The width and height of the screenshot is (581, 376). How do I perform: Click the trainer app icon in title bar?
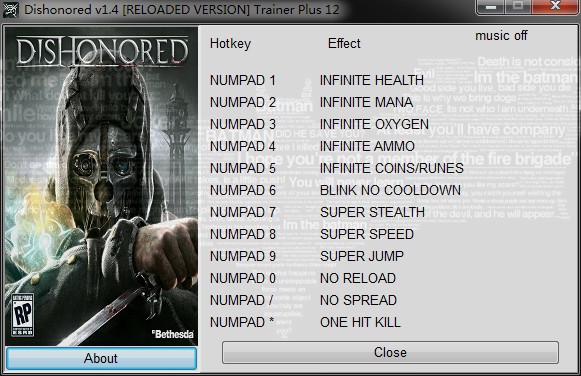[10, 10]
